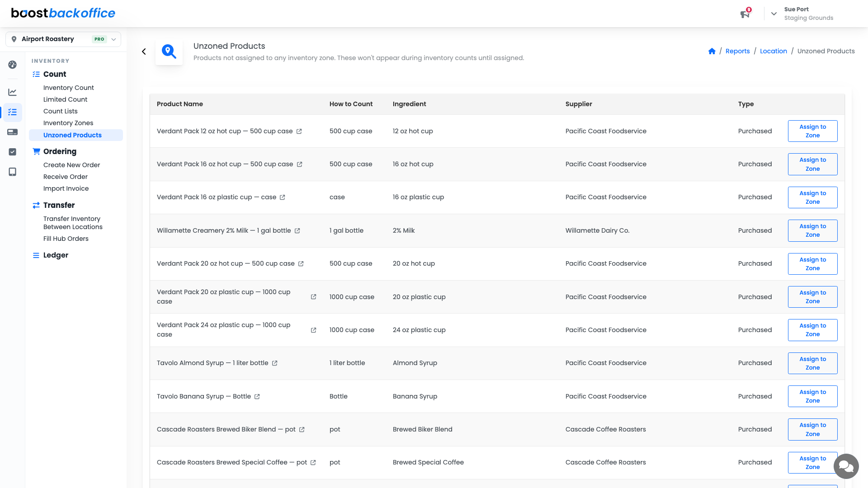
Task: Click the Willamette Dairy Co. supplier cell
Action: 597,230
